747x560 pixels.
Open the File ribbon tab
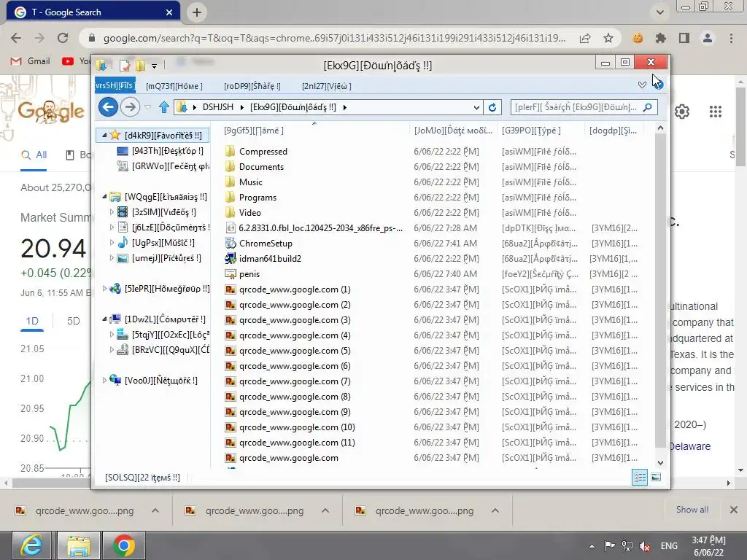coord(115,86)
